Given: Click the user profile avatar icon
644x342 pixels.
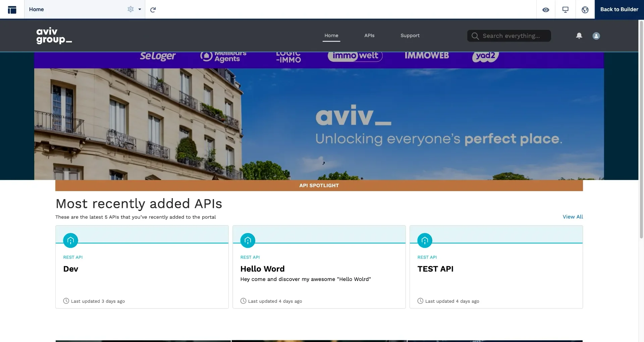Looking at the screenshot, I should [x=596, y=36].
